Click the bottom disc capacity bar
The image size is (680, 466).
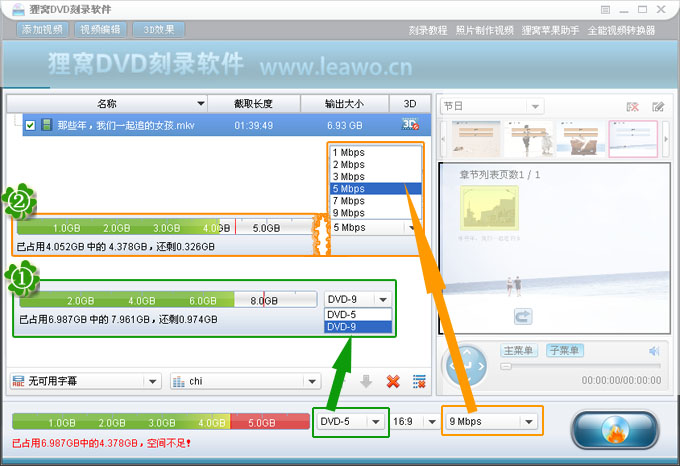pyautogui.click(x=160, y=422)
